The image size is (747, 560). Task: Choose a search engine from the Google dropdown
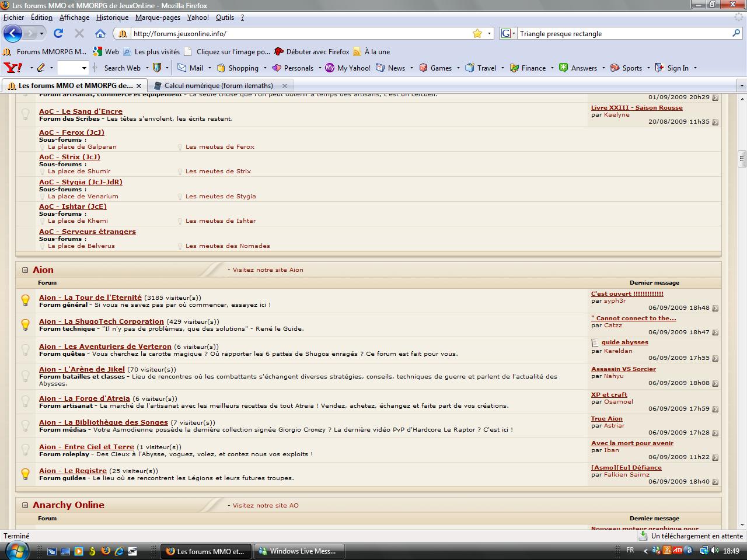click(508, 33)
